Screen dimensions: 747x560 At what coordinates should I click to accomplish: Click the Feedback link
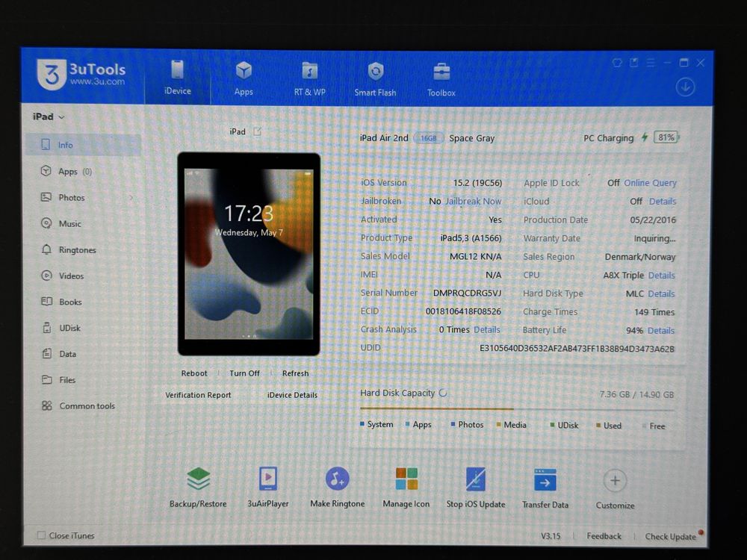604,536
